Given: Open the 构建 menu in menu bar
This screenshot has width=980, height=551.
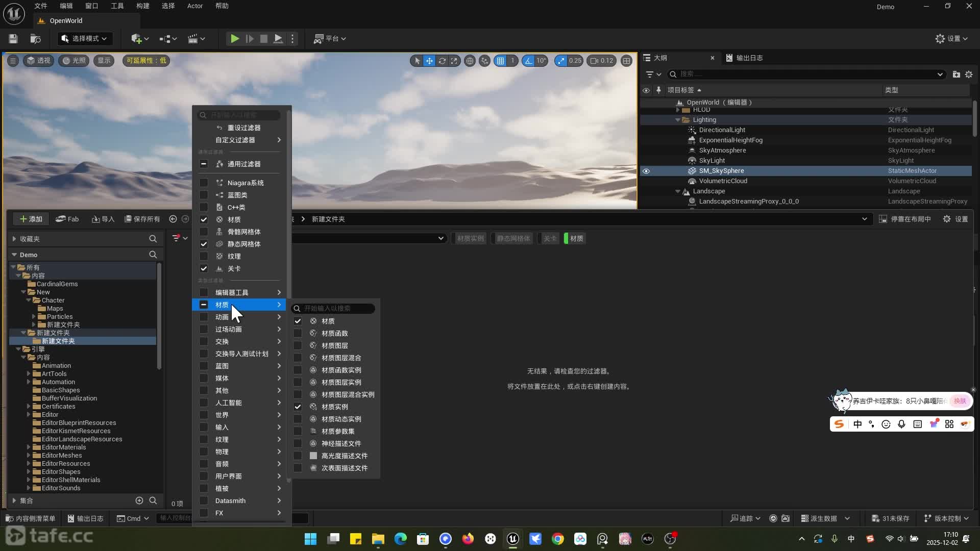Looking at the screenshot, I should pos(143,6).
